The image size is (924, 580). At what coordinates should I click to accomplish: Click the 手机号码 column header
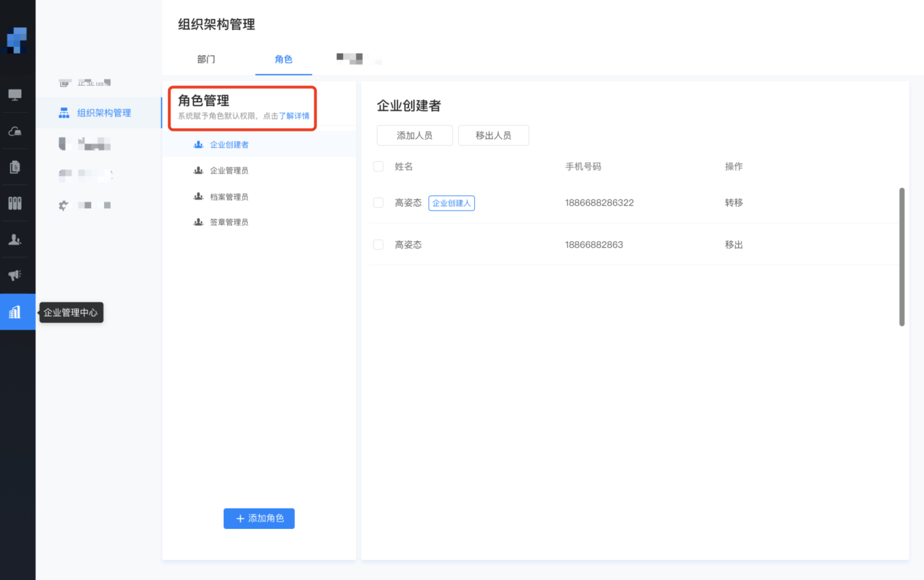point(583,166)
